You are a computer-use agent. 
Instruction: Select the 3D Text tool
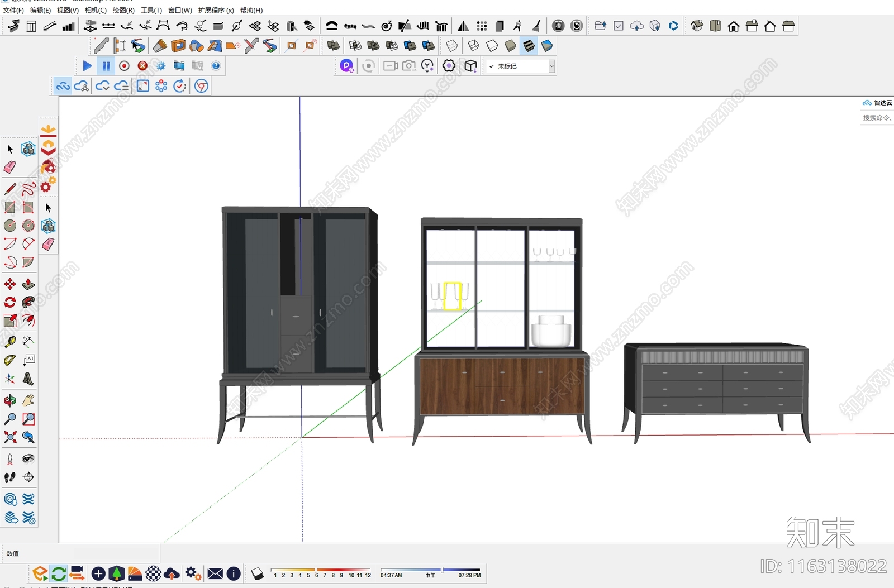(28, 379)
